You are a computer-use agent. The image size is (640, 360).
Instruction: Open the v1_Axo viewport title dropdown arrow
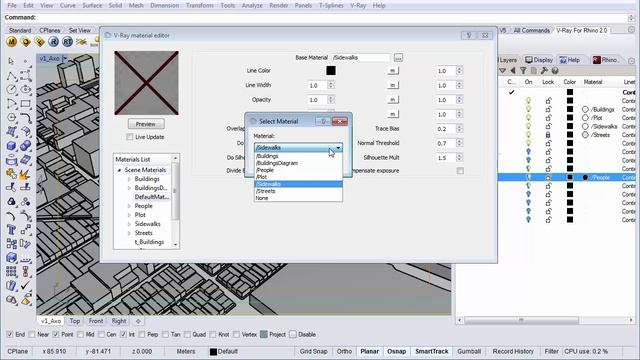[64, 59]
